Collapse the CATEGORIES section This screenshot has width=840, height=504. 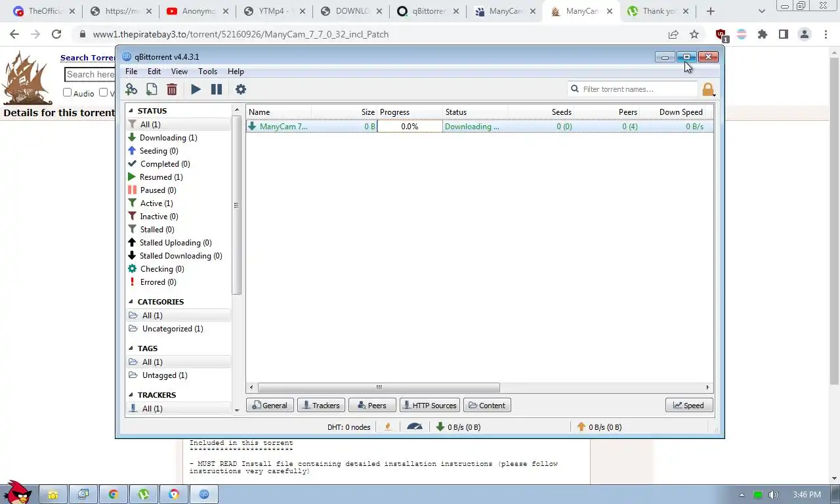coord(131,302)
